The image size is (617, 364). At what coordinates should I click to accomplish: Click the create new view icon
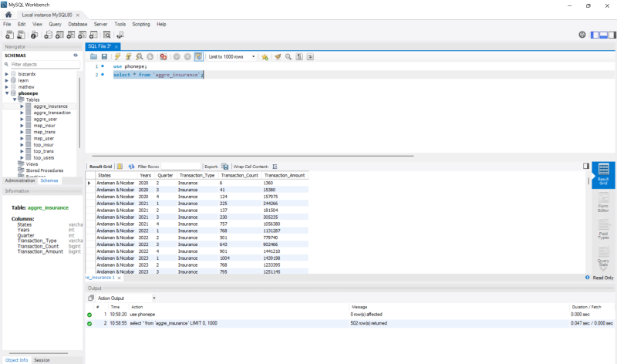pos(71,35)
